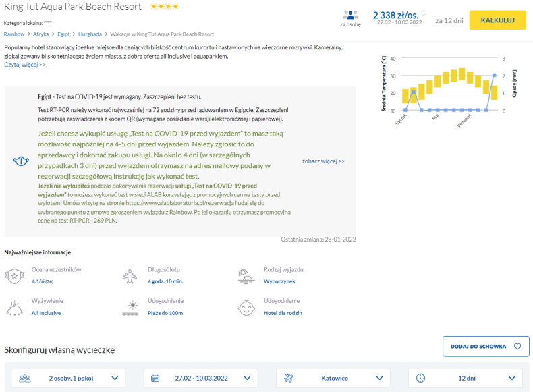533x392 pixels.
Task: Click the za 12 dni text
Action: [449, 20]
